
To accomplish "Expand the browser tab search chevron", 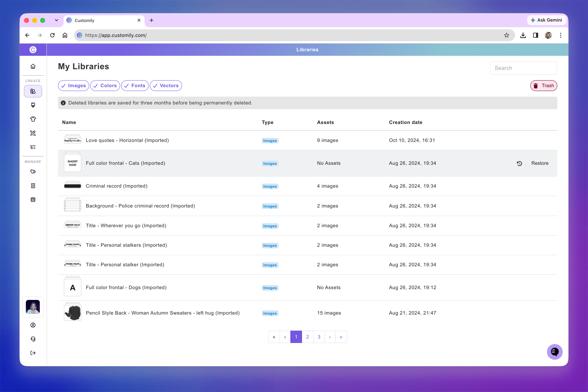I will (x=57, y=20).
